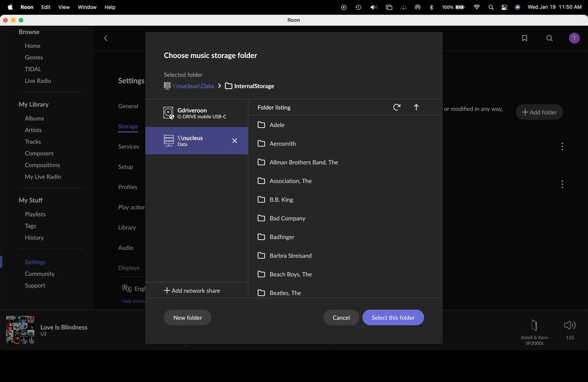
Task: Click Select this folder
Action: tap(393, 318)
